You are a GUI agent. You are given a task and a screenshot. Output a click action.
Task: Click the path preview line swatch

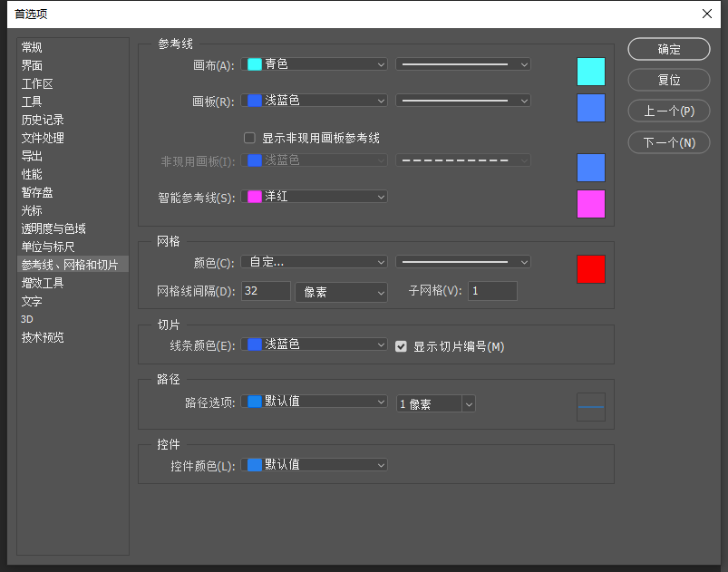pyautogui.click(x=590, y=407)
